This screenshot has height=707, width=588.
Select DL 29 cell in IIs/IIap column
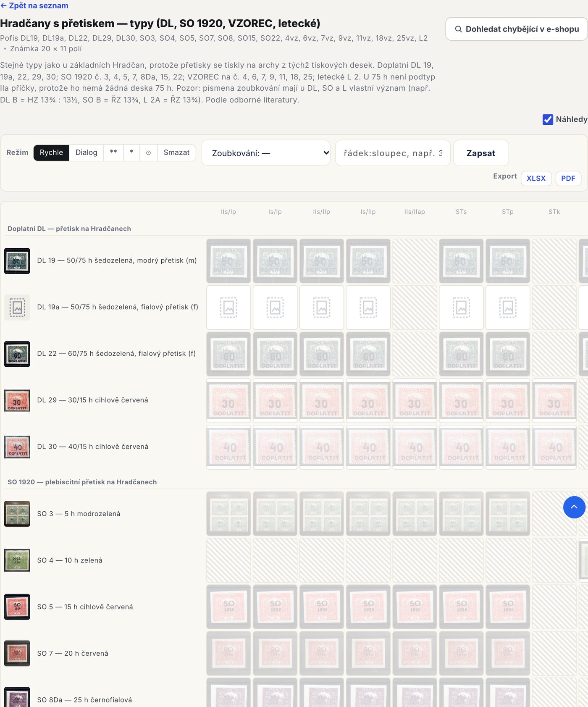coord(415,401)
